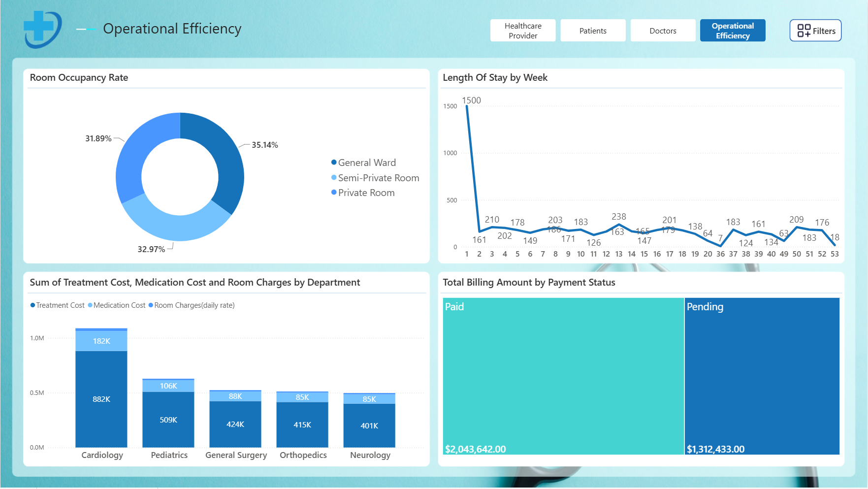This screenshot has height=489, width=868.
Task: Switch to the Healthcare Provider tab
Action: coord(523,31)
